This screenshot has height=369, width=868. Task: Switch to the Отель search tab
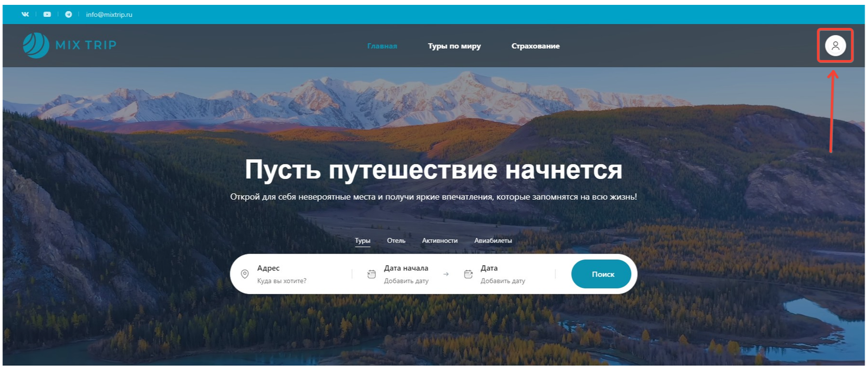coord(396,240)
